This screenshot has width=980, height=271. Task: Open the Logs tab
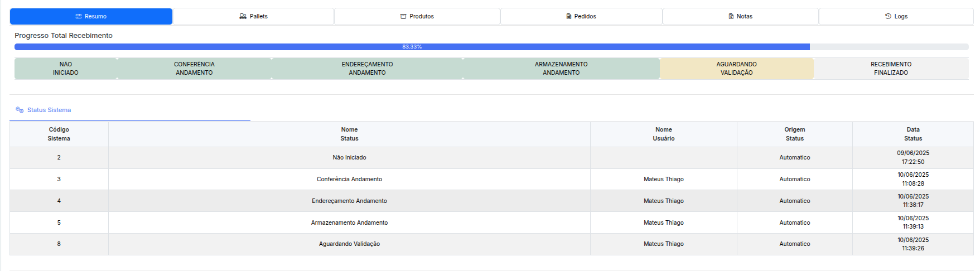(x=896, y=17)
